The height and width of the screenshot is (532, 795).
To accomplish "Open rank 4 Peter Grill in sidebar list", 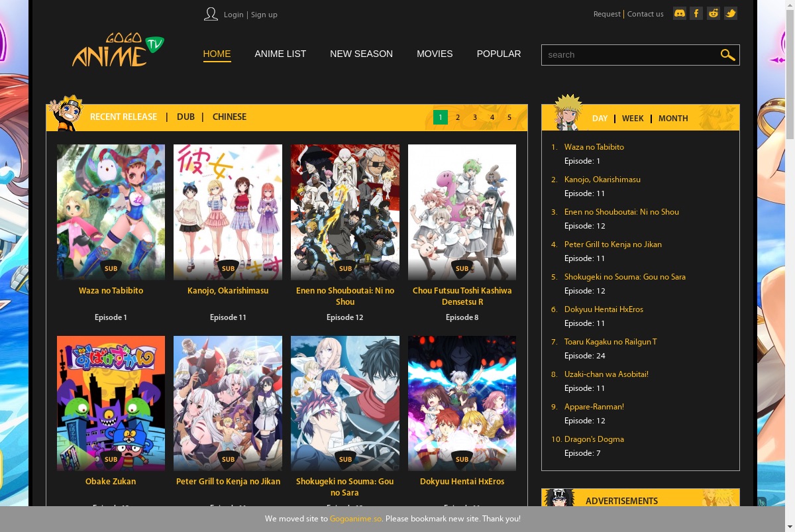I will pyautogui.click(x=613, y=244).
